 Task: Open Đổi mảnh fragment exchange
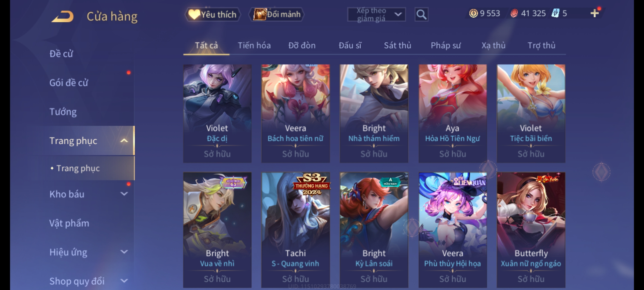(x=277, y=14)
